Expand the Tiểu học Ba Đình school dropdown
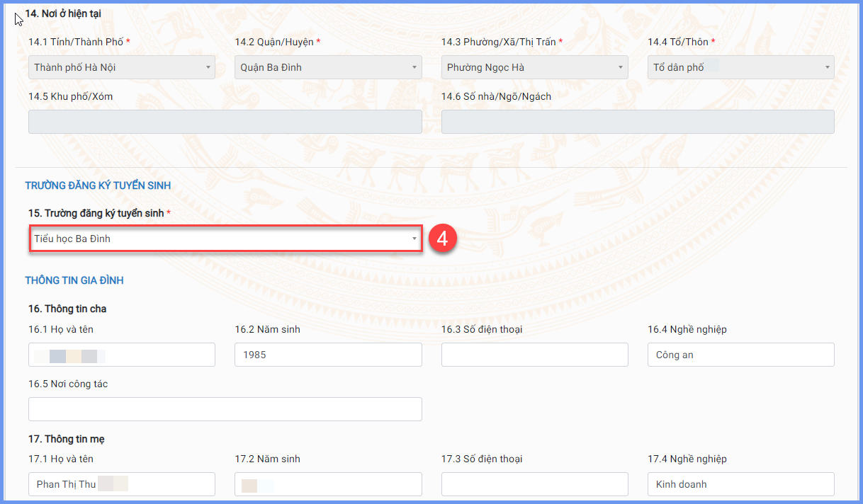863x504 pixels. click(x=225, y=239)
